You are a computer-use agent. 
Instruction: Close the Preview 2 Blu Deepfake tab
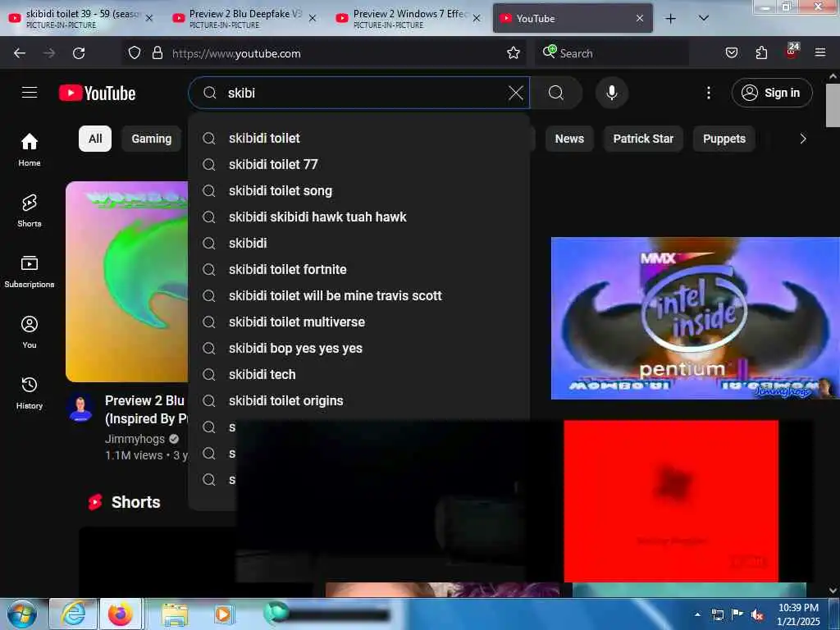click(313, 18)
